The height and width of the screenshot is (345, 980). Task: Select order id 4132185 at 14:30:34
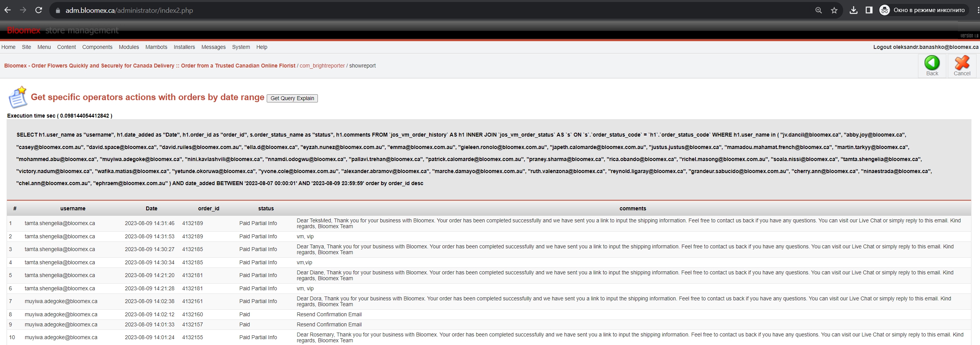point(193,262)
